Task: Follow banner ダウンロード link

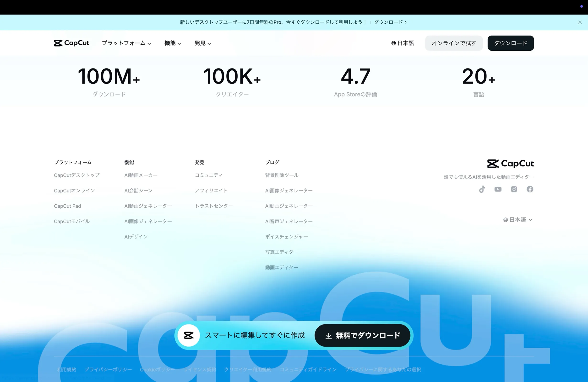Action: pyautogui.click(x=390, y=22)
